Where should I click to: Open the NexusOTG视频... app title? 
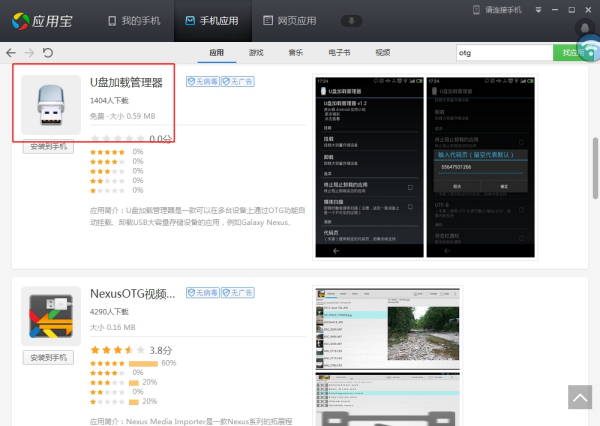(132, 294)
